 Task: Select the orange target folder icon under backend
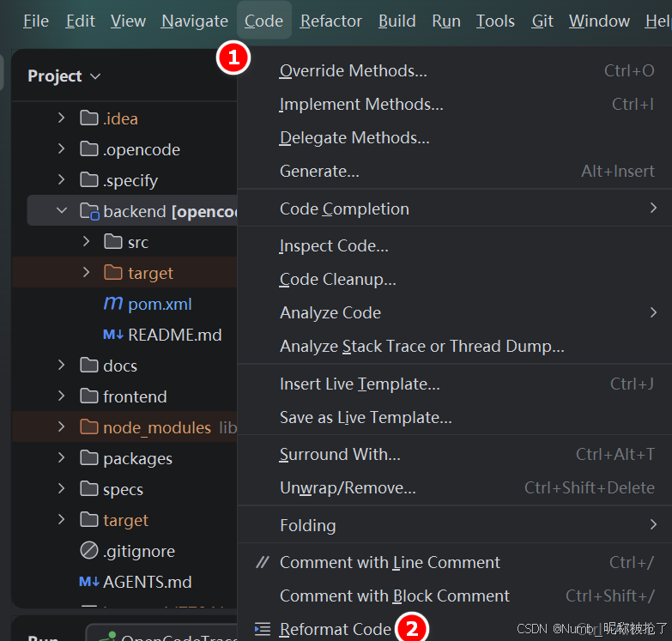(113, 272)
